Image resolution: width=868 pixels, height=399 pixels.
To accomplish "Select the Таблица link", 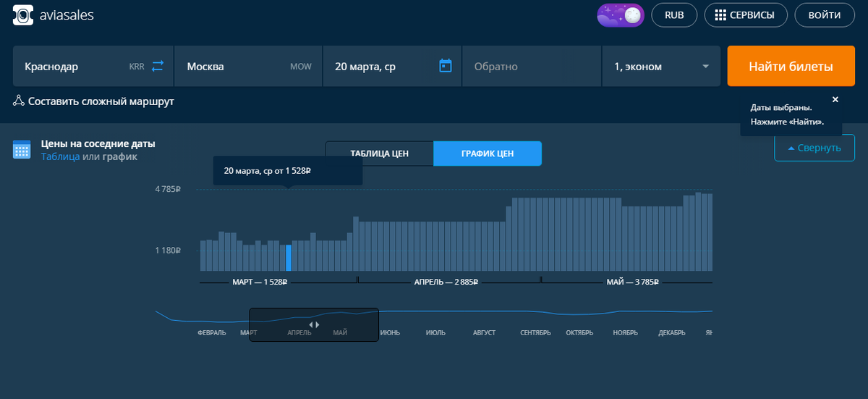I will [60, 156].
